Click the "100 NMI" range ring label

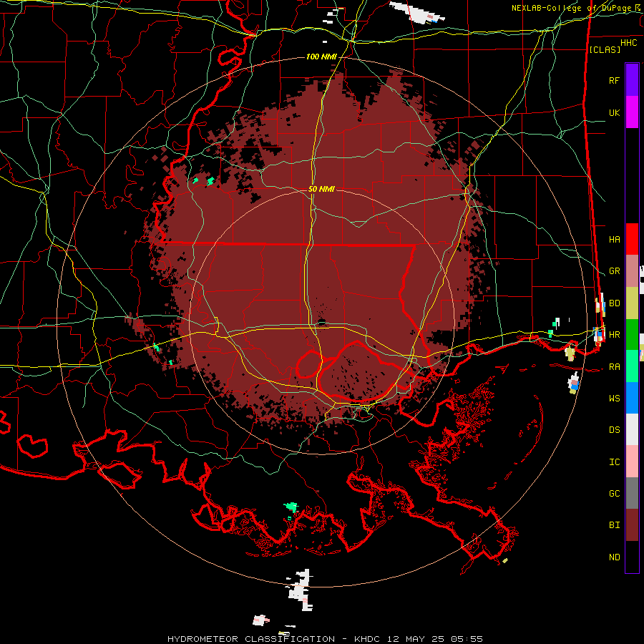[321, 57]
